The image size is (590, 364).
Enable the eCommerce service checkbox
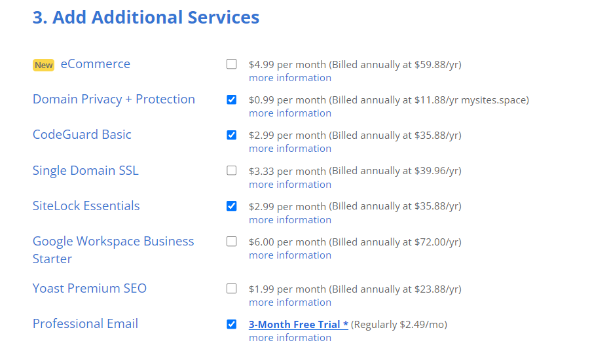pos(231,64)
